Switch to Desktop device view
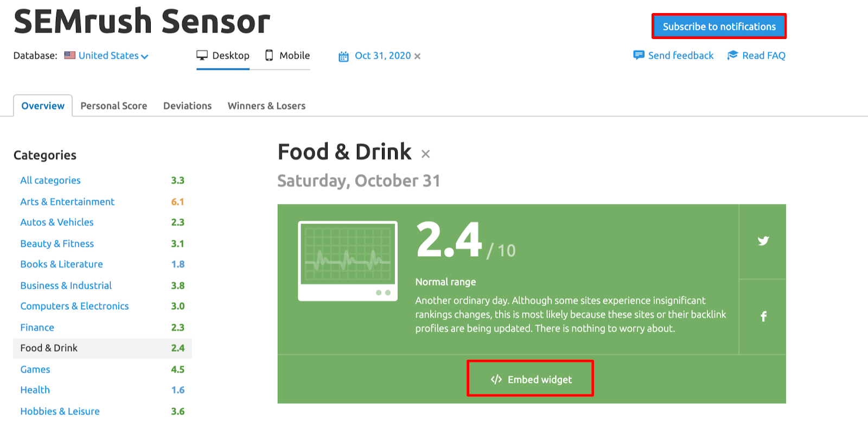 [x=223, y=55]
